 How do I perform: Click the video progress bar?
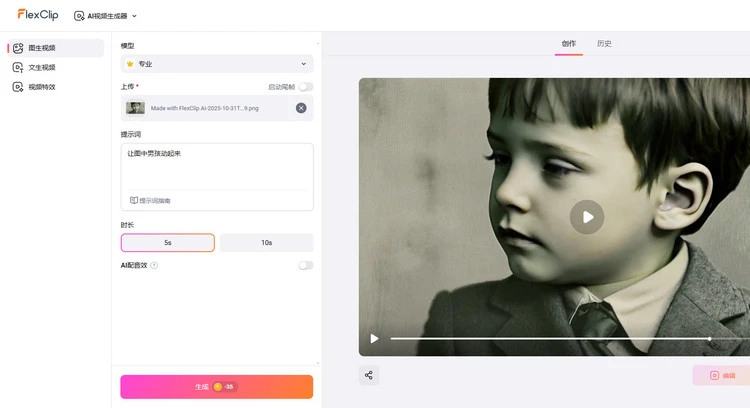click(x=550, y=339)
